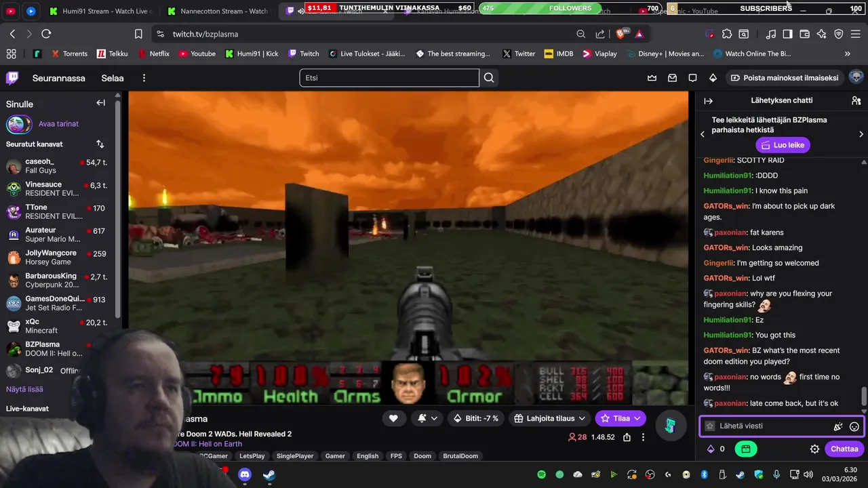
Task: Go to next chat banner item arrow
Action: point(861,134)
